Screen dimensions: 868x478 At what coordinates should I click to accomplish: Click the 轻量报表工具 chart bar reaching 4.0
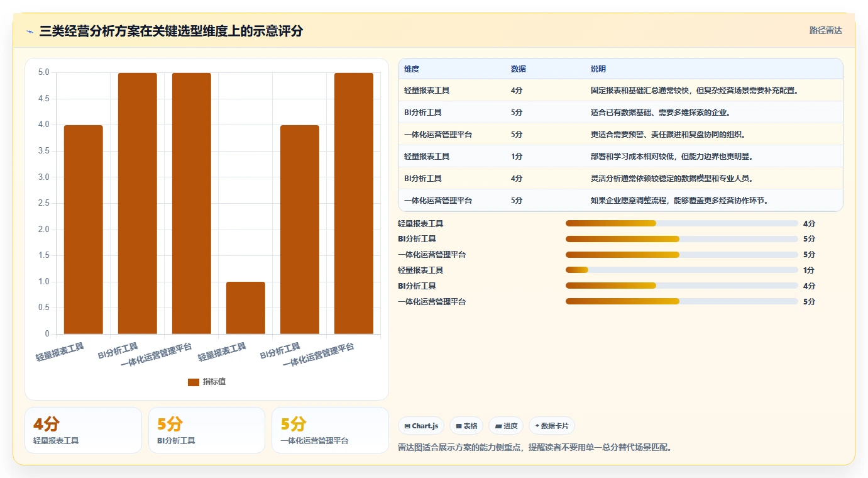(84, 230)
